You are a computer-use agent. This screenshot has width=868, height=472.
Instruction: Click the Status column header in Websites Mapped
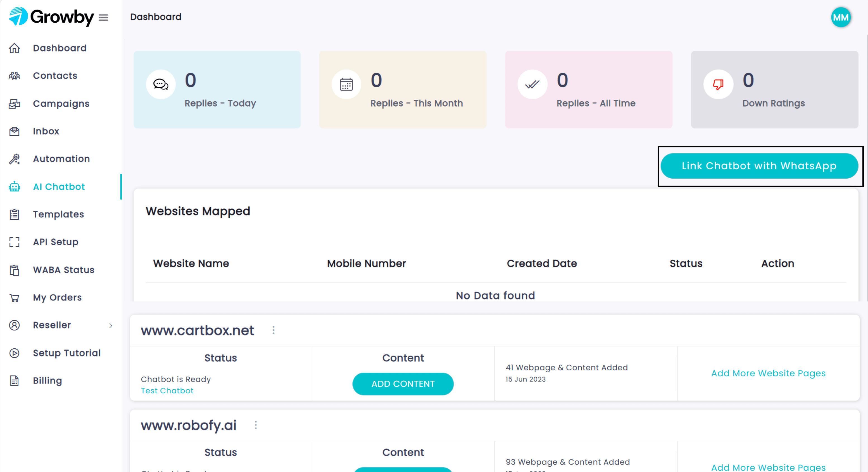point(686,263)
